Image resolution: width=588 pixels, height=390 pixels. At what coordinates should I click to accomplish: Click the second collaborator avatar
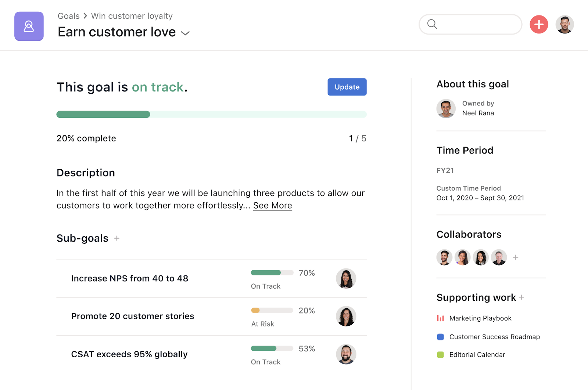pyautogui.click(x=463, y=257)
